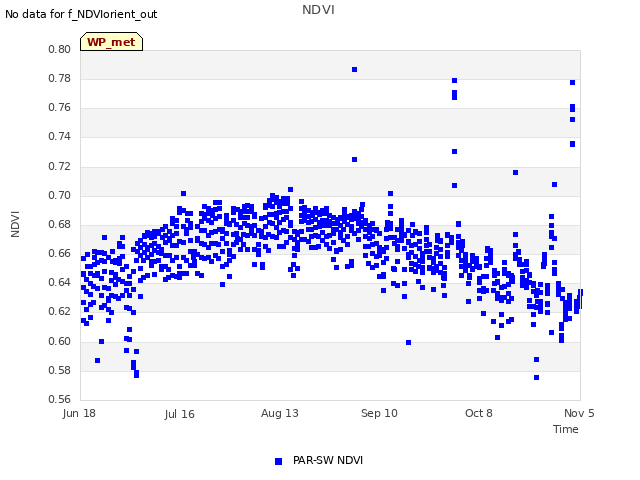Click the 0.72 y-axis value
The width and height of the screenshot is (640, 480).
[60, 167]
